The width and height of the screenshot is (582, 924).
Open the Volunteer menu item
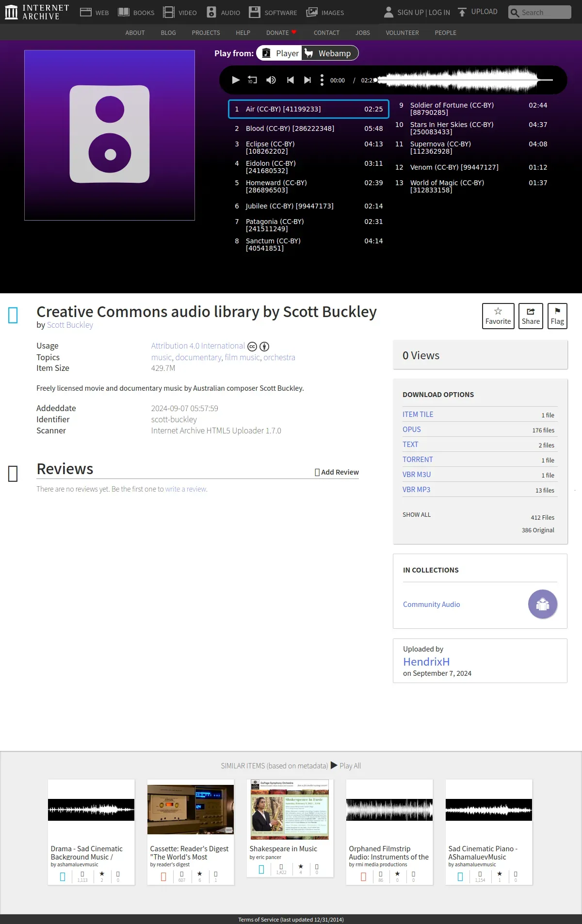tap(402, 33)
